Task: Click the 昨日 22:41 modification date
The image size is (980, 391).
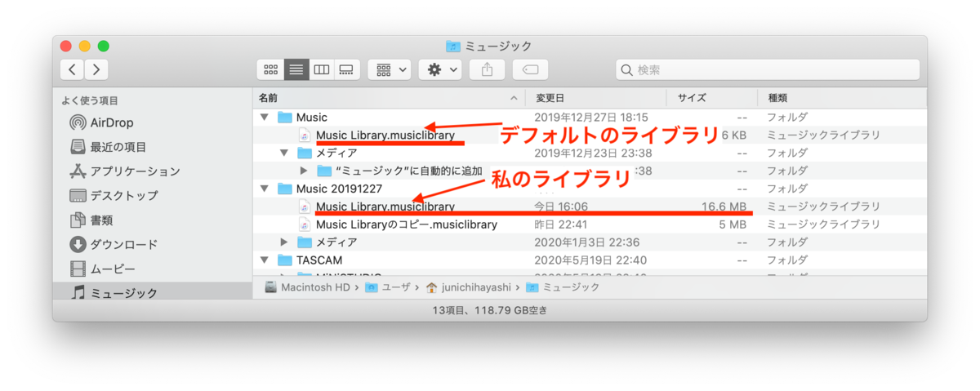Action: 561,224
